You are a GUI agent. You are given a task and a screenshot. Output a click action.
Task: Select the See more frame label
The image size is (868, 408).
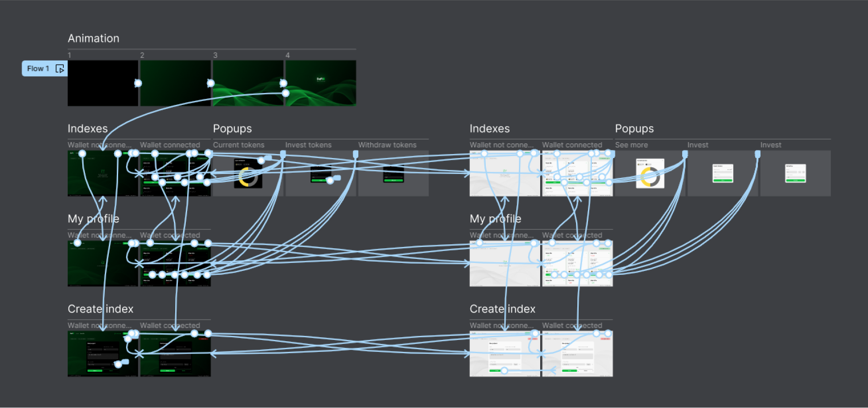point(631,145)
